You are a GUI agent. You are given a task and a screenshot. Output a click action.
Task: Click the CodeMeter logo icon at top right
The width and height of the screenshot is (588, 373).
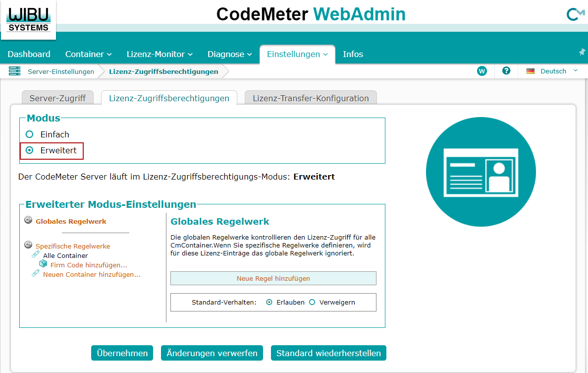click(x=575, y=14)
